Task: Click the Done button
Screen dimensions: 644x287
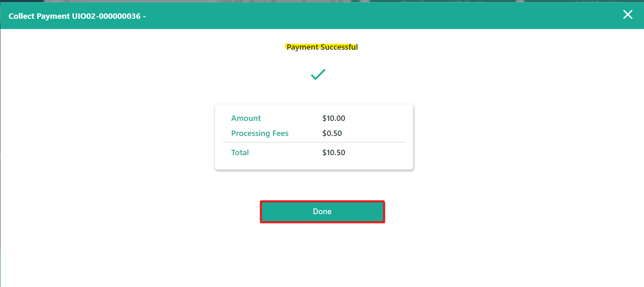Action: coord(322,212)
